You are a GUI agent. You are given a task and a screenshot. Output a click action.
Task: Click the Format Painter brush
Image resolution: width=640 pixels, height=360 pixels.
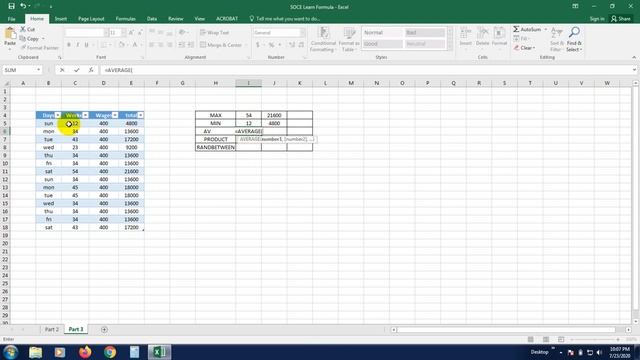pyautogui.click(x=23, y=48)
